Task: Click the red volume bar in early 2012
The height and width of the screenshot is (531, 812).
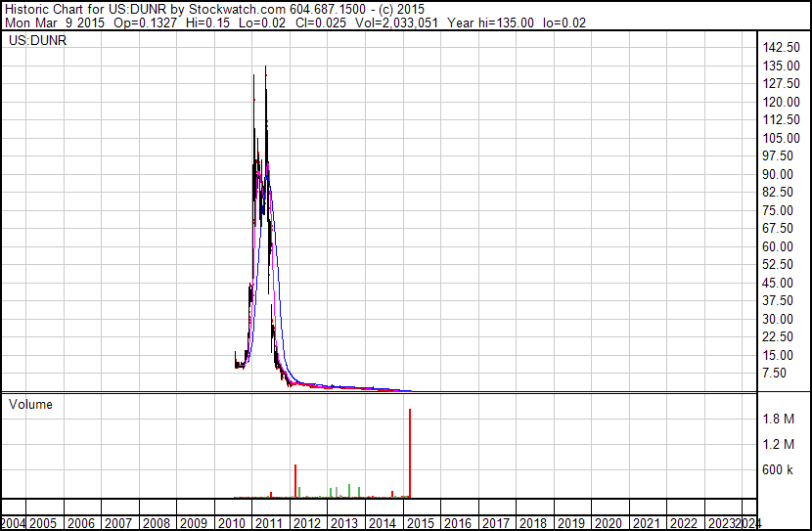Action: click(x=294, y=481)
